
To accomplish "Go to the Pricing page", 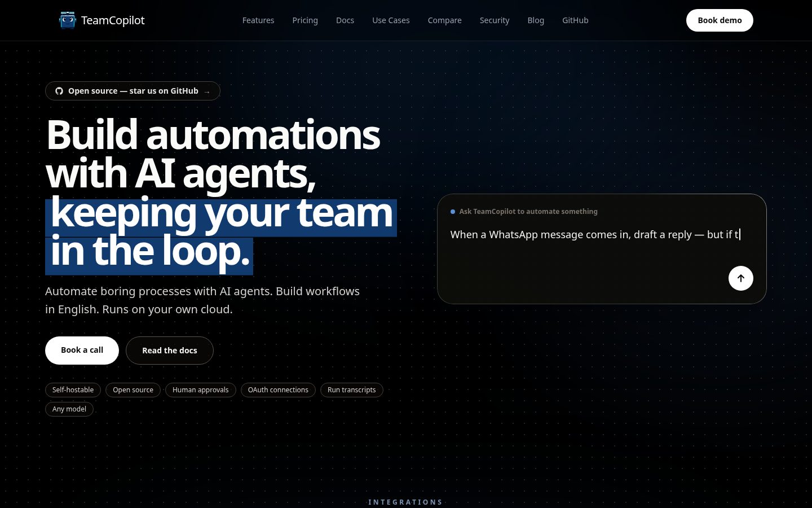I will click(x=305, y=20).
